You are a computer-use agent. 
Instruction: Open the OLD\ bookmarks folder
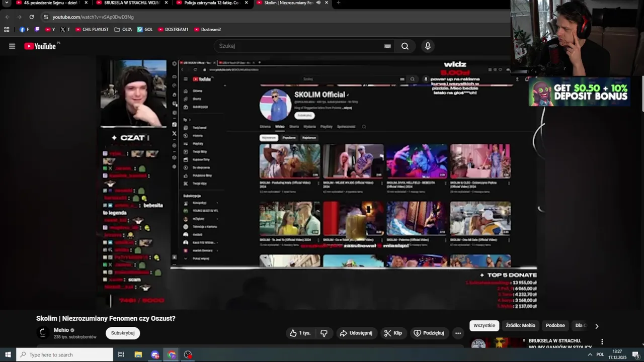point(123,30)
